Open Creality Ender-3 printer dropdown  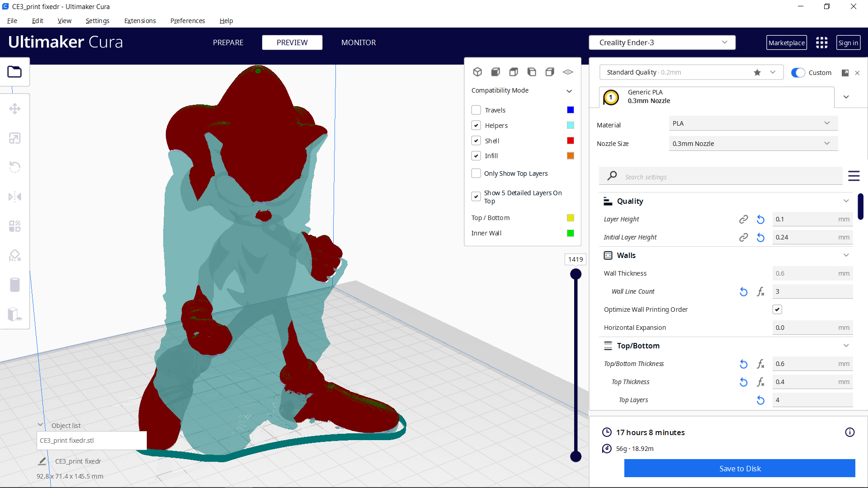click(x=662, y=42)
